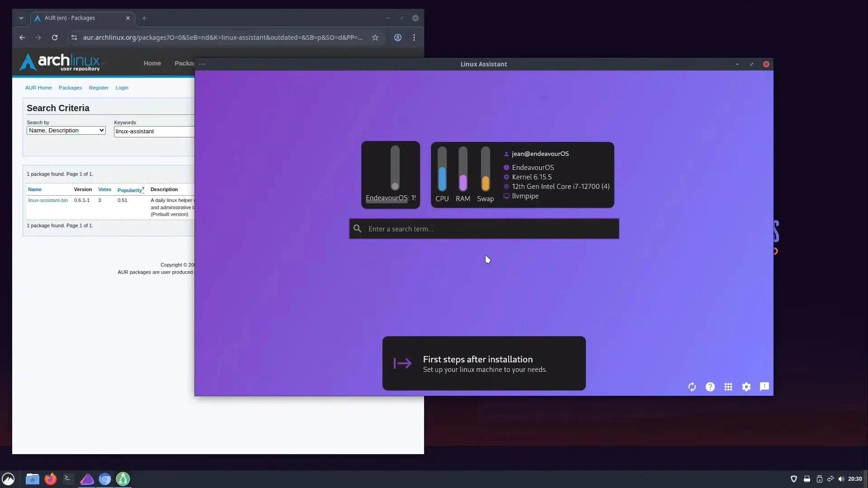
Task: Open the Search by dropdown
Action: pos(66,131)
